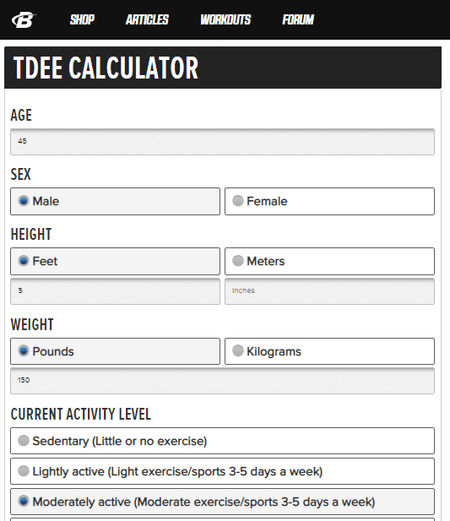Open the Shop menu

tap(82, 20)
